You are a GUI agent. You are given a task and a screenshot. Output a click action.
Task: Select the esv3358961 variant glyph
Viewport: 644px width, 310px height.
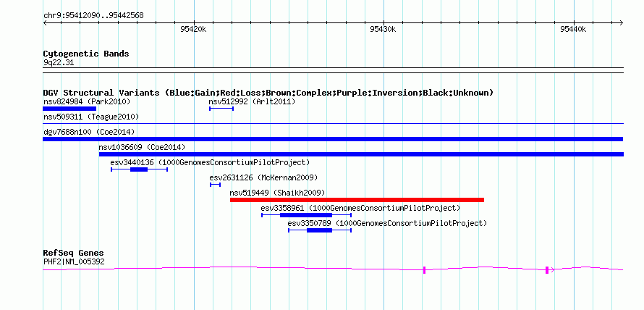pos(306,215)
